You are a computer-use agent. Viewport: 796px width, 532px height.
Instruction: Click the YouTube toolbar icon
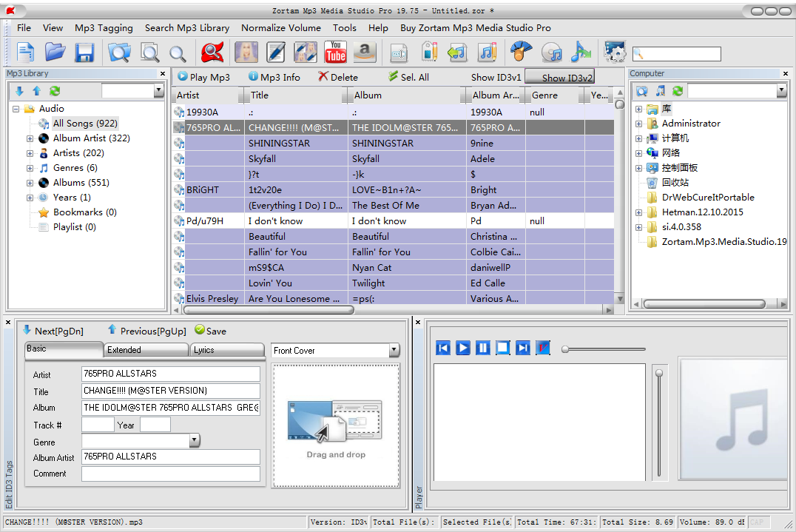(x=335, y=52)
